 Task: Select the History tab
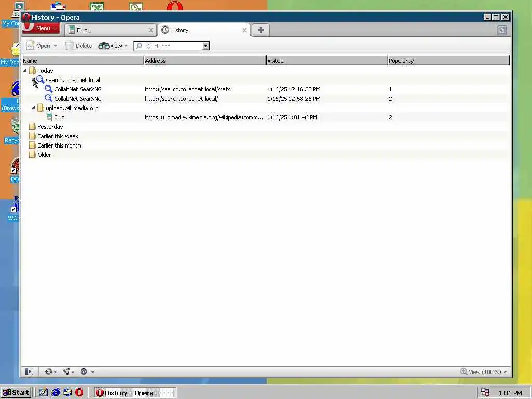click(x=204, y=30)
